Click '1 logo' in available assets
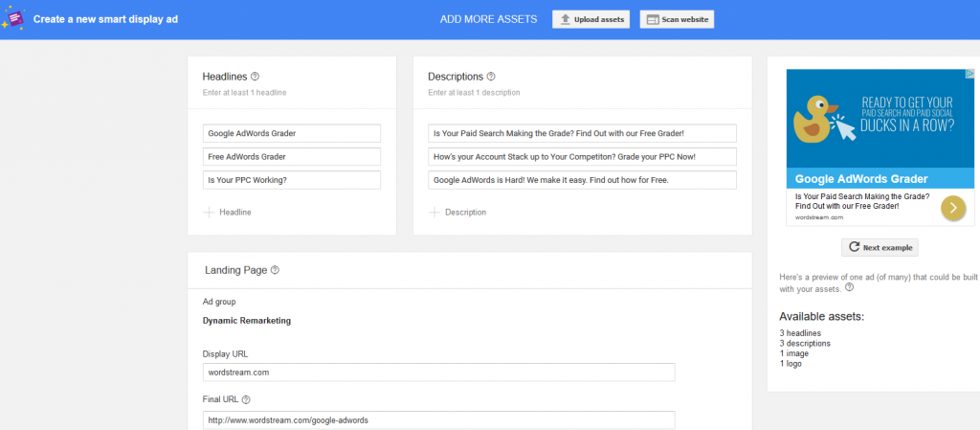The image size is (980, 430). 790,363
